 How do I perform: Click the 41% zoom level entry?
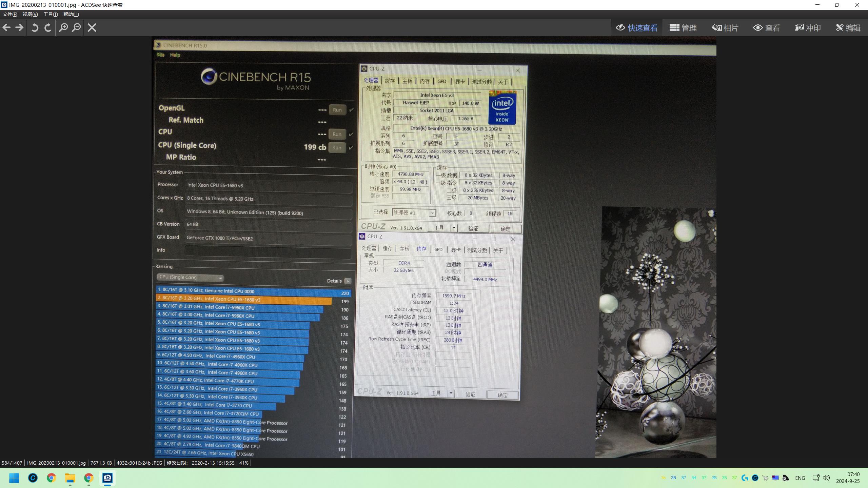(x=244, y=463)
